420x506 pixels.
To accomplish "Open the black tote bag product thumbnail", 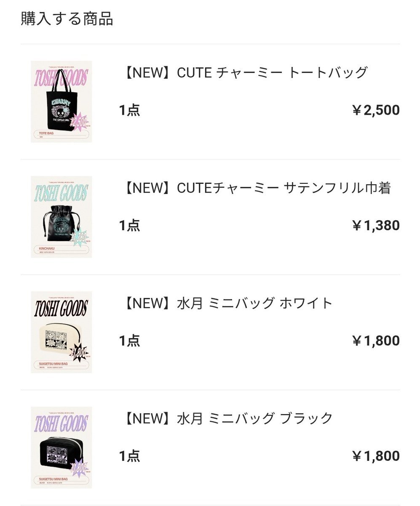I will tap(61, 102).
